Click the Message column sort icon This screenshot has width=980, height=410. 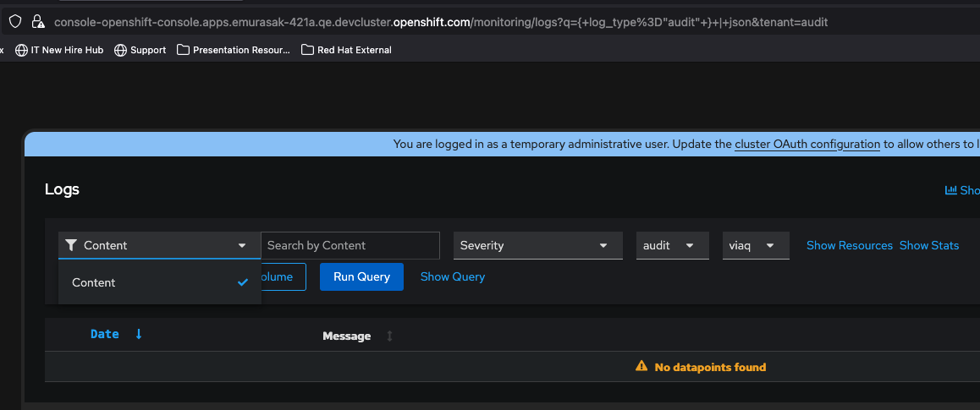click(389, 336)
